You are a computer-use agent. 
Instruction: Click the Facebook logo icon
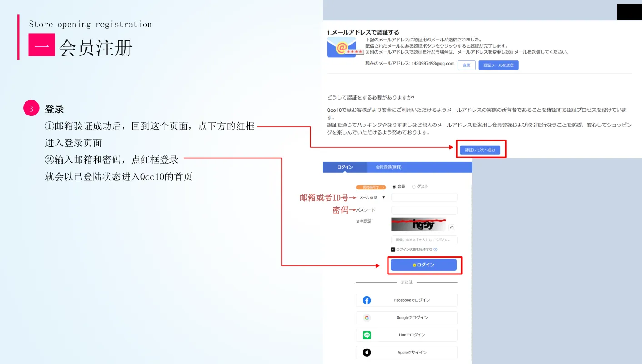[367, 300]
